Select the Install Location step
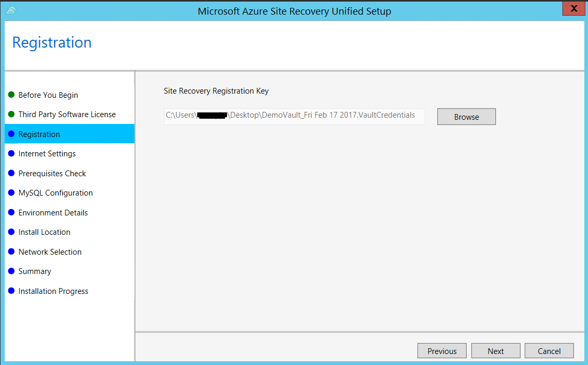 [44, 232]
